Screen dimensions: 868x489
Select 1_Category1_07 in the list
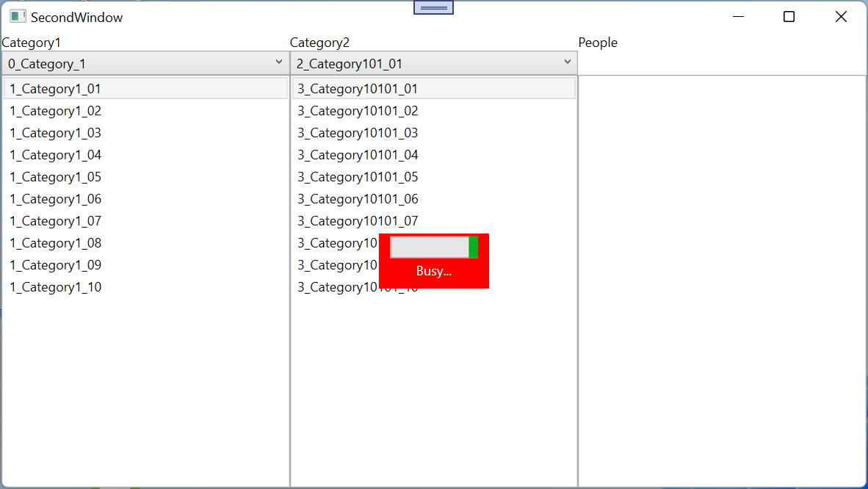pos(145,221)
